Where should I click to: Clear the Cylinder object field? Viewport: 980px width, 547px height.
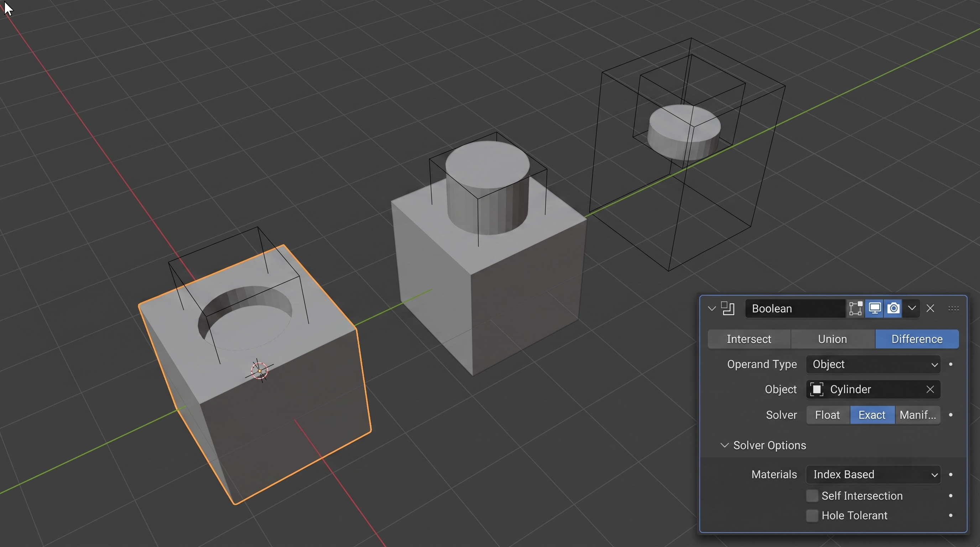point(930,390)
